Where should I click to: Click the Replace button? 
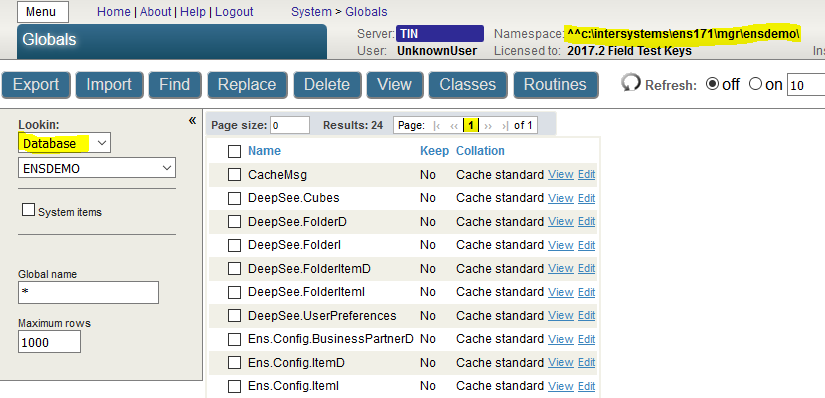[247, 85]
